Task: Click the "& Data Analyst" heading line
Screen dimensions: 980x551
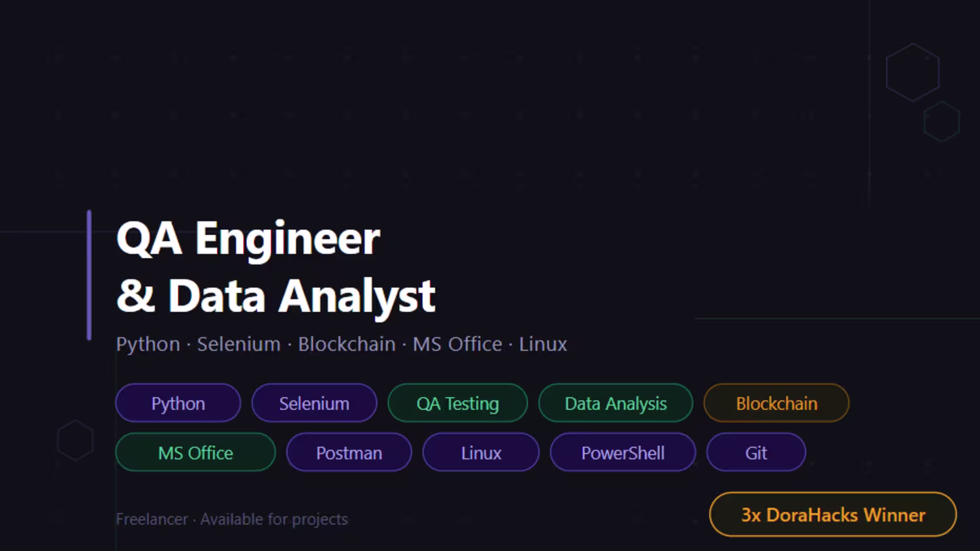Action: click(x=276, y=296)
